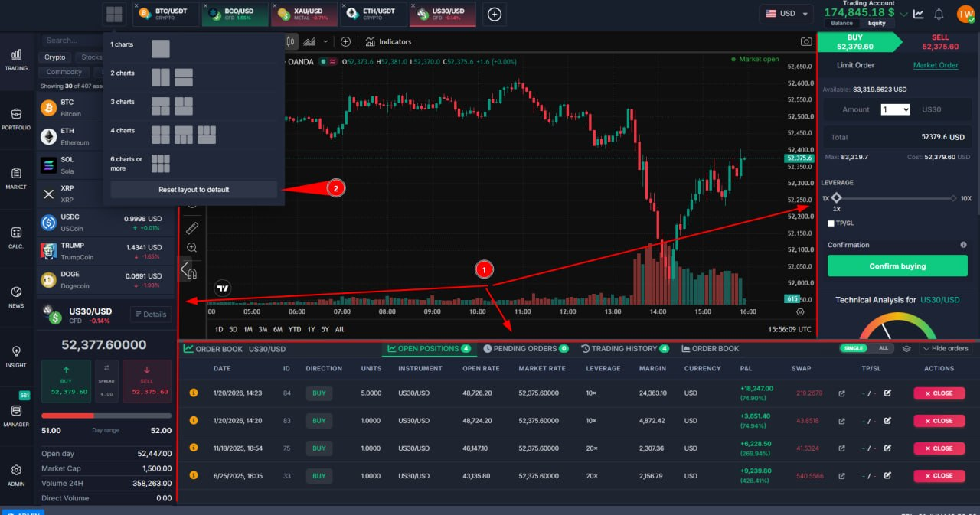
Task: Open the USD currency dropdown
Action: click(x=786, y=14)
